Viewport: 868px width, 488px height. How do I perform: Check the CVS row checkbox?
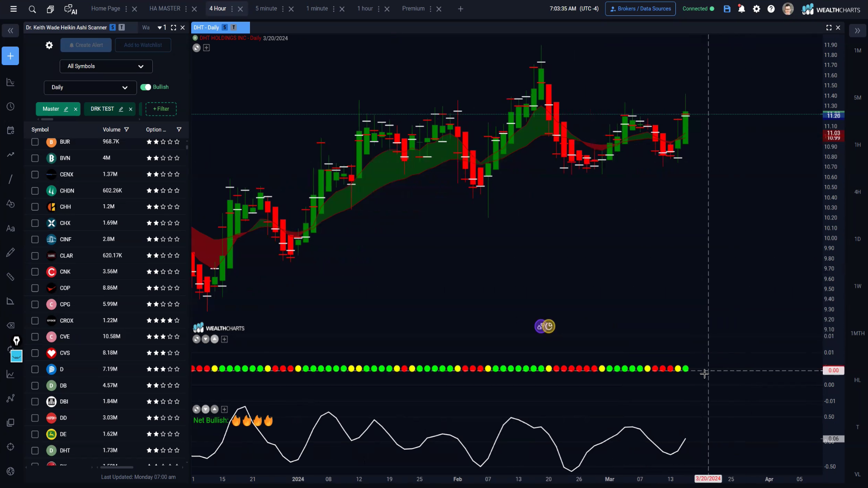tap(35, 353)
